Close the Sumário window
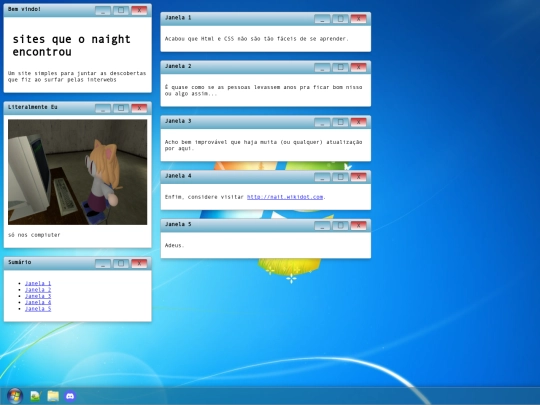This screenshot has width=540, height=405. [139, 263]
